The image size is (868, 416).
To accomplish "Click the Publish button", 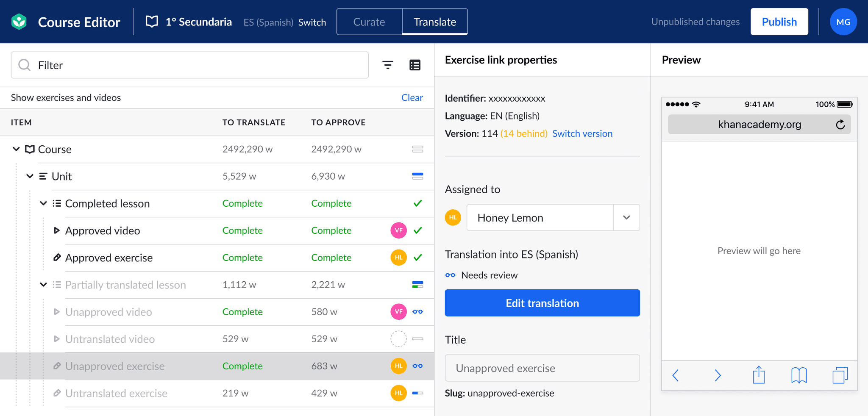I will [x=779, y=22].
